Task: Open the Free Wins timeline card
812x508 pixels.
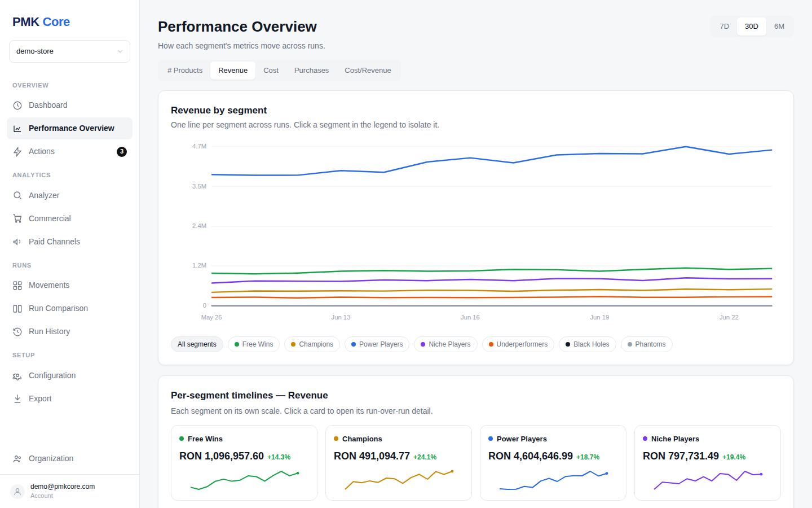Action: coord(244,463)
